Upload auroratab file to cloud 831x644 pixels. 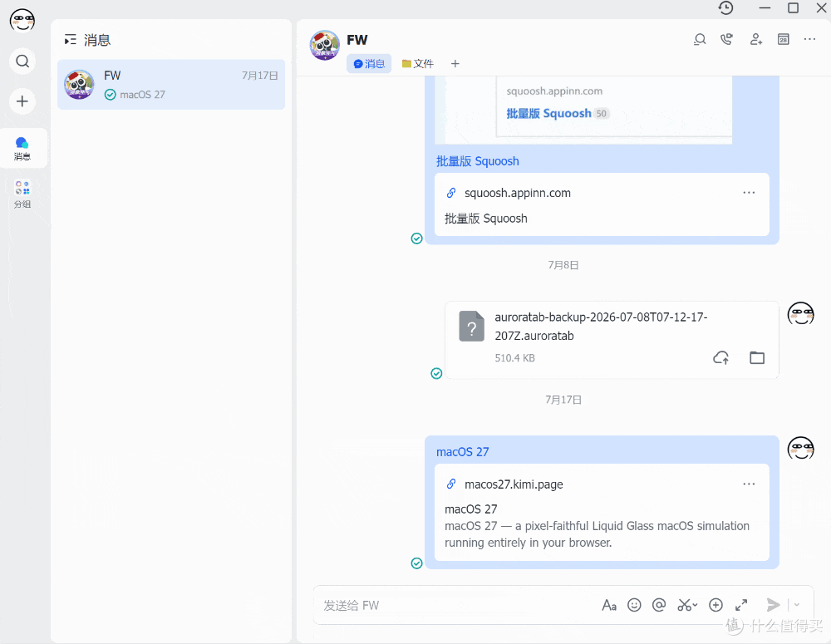pyautogui.click(x=720, y=358)
